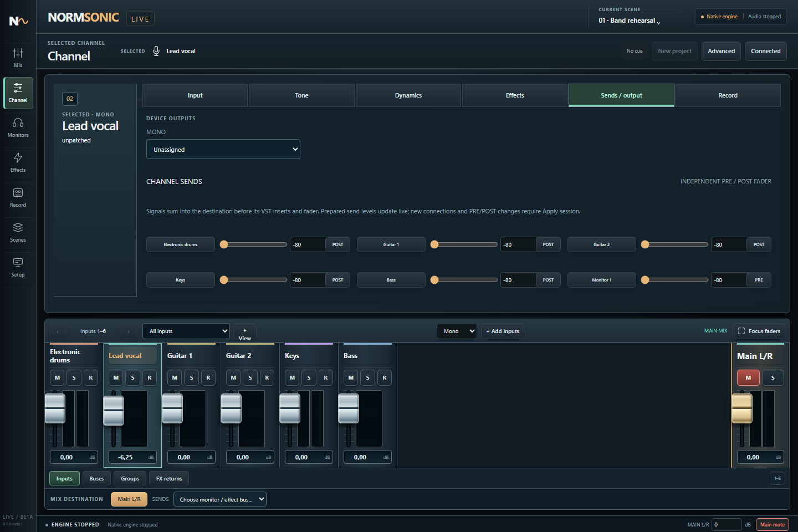This screenshot has width=798, height=532.
Task: Switch to the Tone tab
Action: (301, 95)
